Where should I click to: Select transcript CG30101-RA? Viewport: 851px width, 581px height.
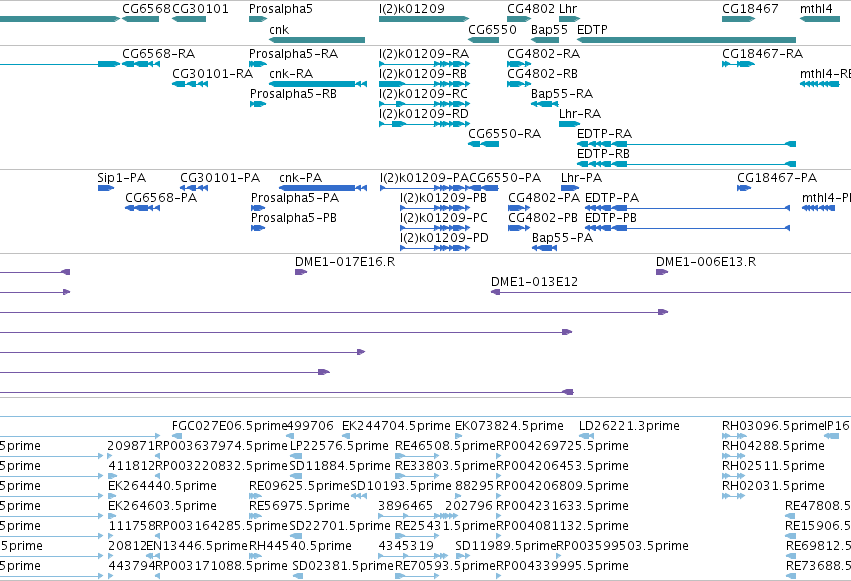pyautogui.click(x=190, y=84)
